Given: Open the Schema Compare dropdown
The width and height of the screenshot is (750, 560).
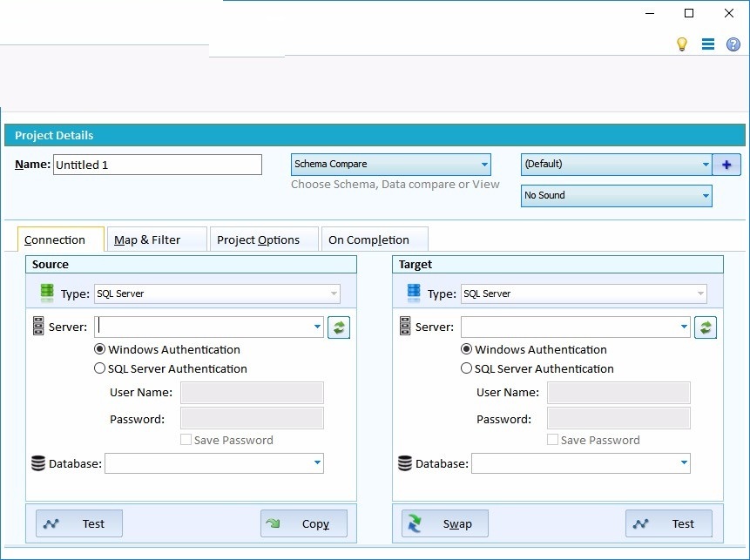Looking at the screenshot, I should point(484,164).
